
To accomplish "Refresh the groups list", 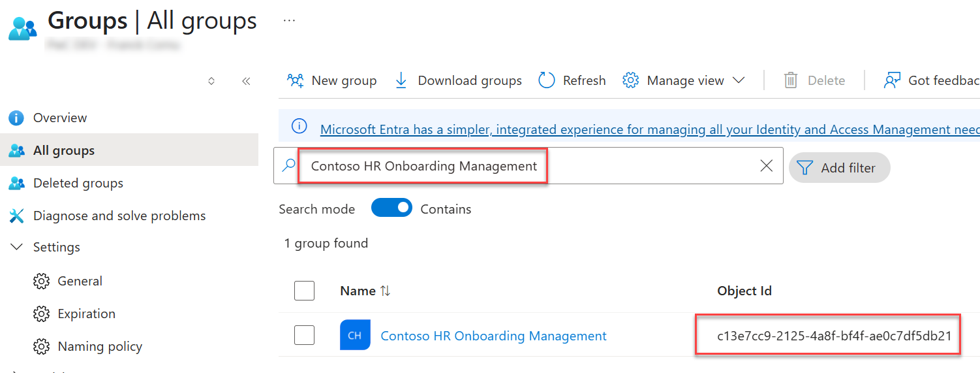I will (x=572, y=80).
